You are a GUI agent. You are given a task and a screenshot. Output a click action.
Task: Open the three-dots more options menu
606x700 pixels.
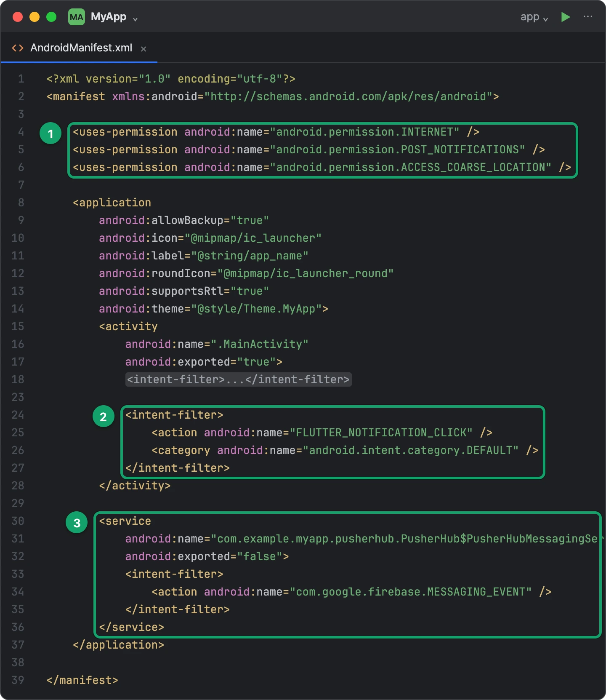(588, 17)
